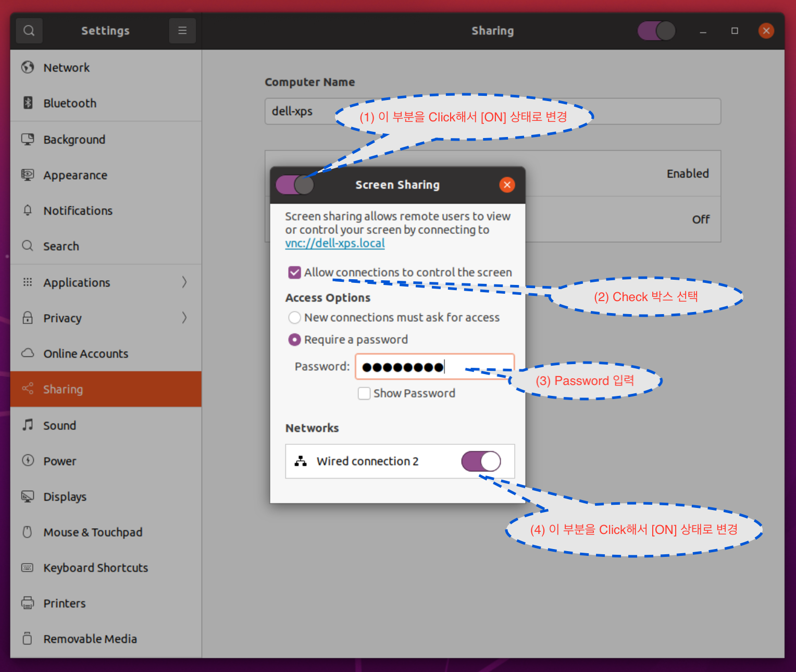796x672 pixels.
Task: Click the Applications grid icon
Action: [28, 282]
